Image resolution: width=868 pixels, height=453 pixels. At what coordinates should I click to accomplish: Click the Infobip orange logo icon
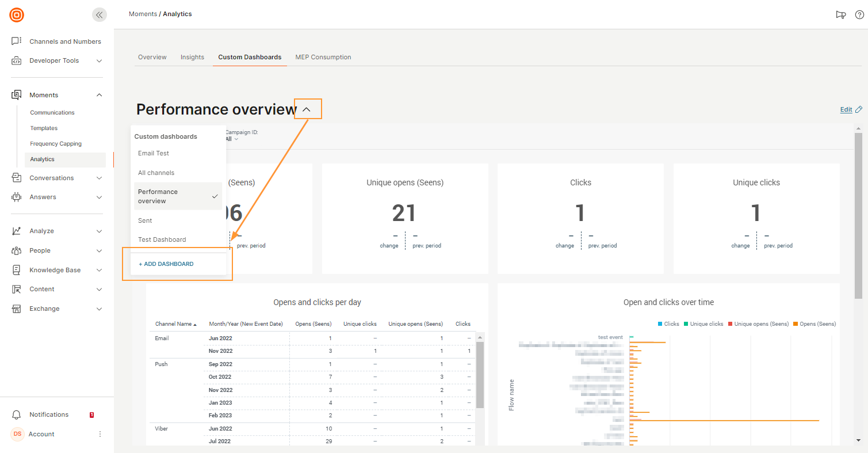pyautogui.click(x=17, y=15)
